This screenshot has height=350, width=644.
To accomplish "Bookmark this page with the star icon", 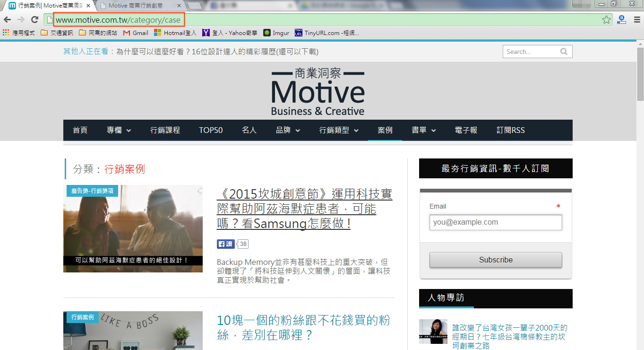I will [x=606, y=19].
